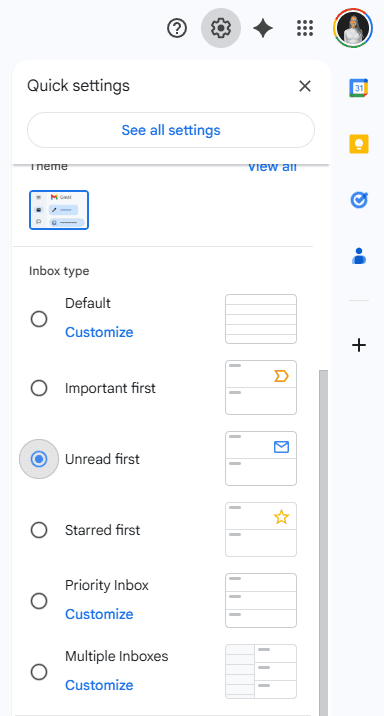Click View all themes link
This screenshot has width=384, height=716.
click(x=272, y=166)
